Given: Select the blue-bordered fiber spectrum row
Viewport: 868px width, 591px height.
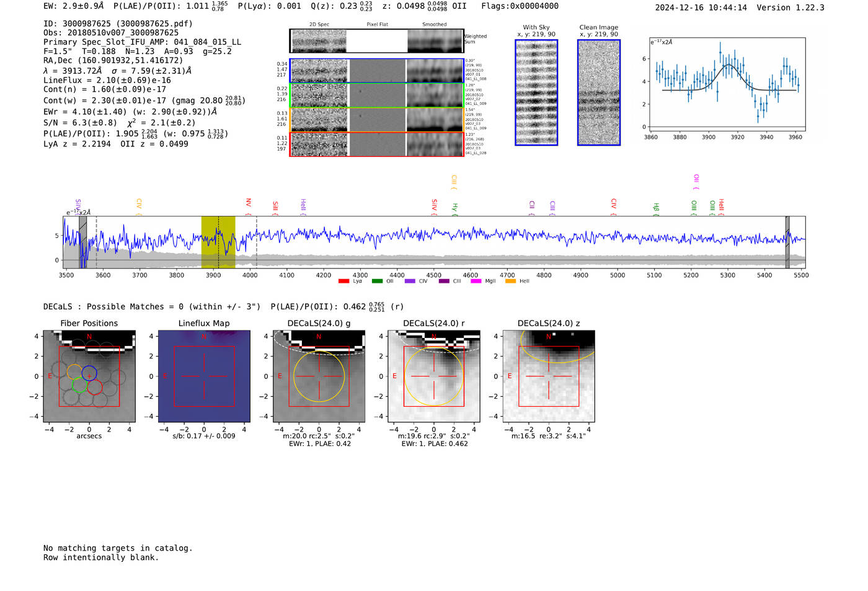Looking at the screenshot, I should click(x=377, y=71).
